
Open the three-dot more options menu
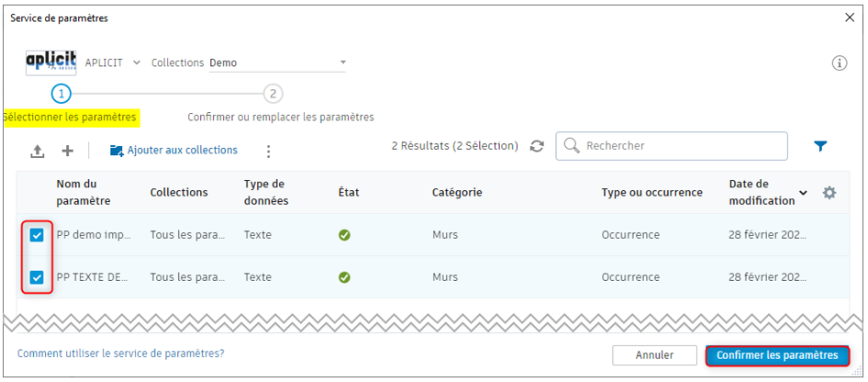268,152
